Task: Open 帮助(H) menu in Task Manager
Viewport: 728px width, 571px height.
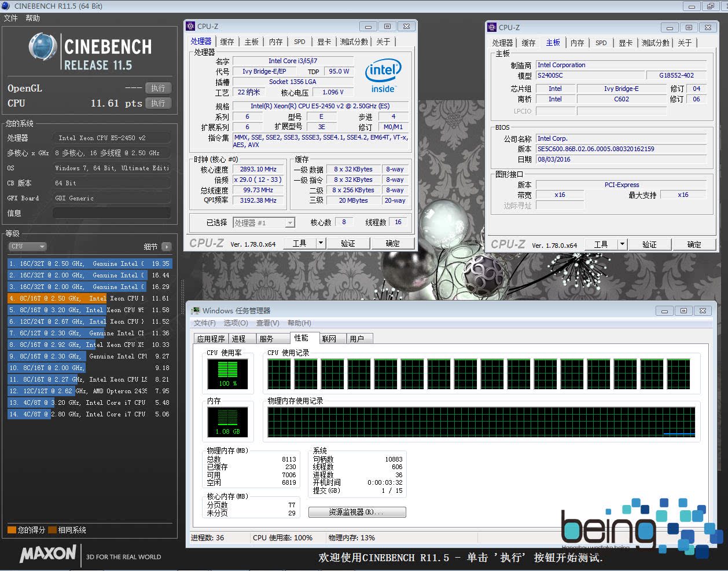Action: click(x=299, y=323)
